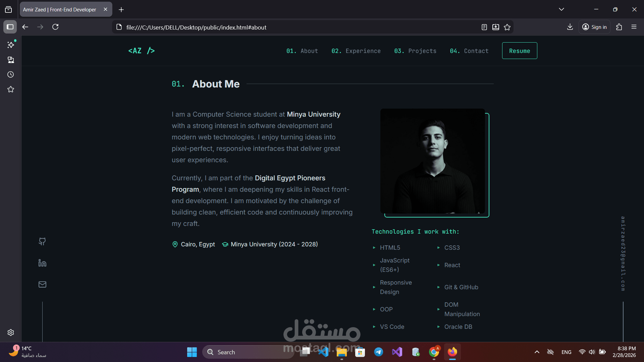
Task: Click the Resume button
Action: pos(519,51)
